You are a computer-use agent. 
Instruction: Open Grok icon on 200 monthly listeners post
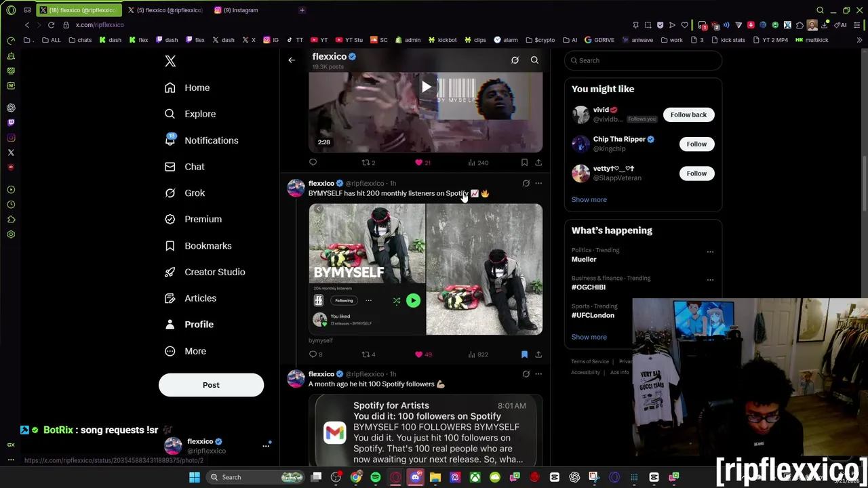[x=526, y=183]
